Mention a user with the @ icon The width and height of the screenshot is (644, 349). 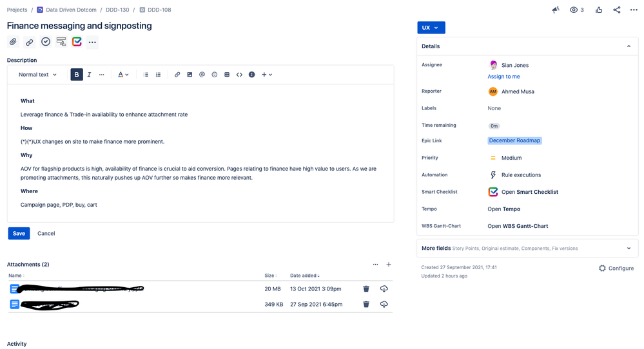202,75
